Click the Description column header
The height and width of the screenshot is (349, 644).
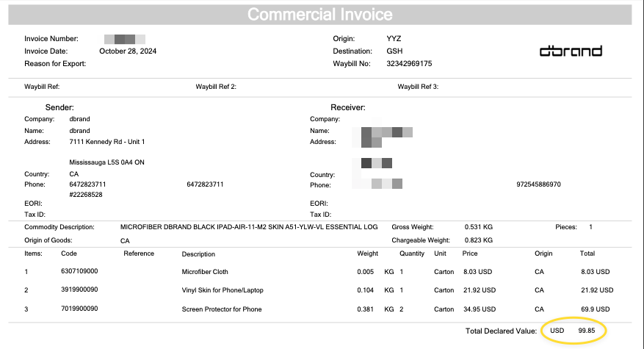point(198,254)
